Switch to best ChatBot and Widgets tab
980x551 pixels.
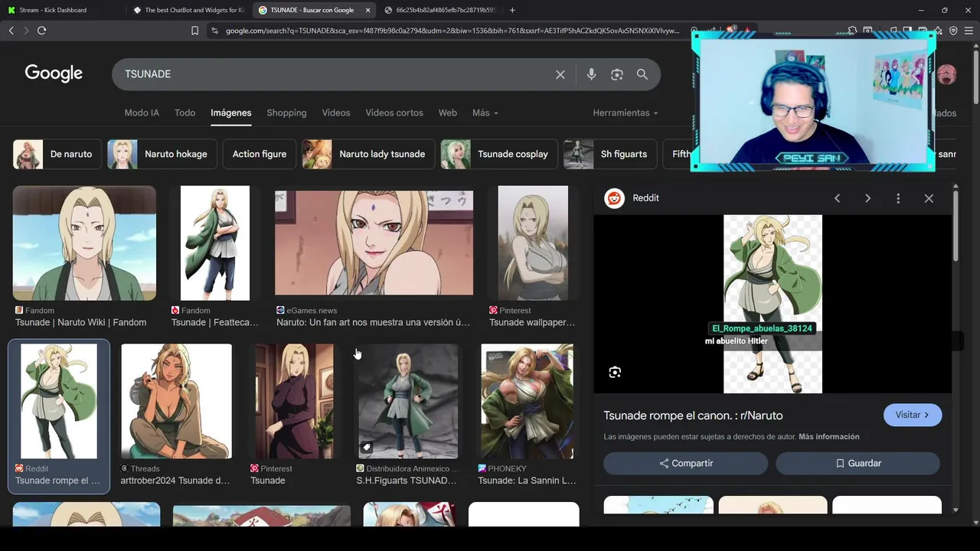(188, 10)
